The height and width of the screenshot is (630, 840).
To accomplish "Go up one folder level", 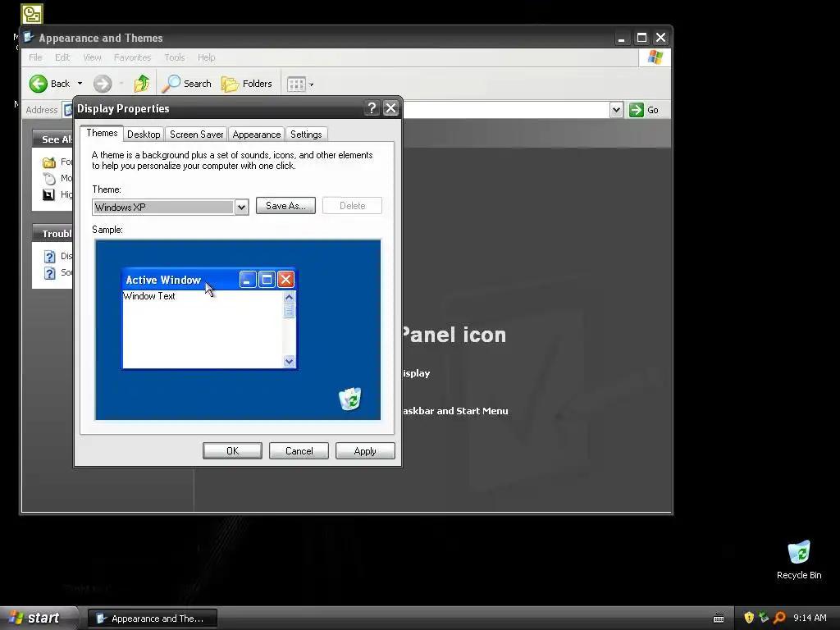I will pos(142,84).
